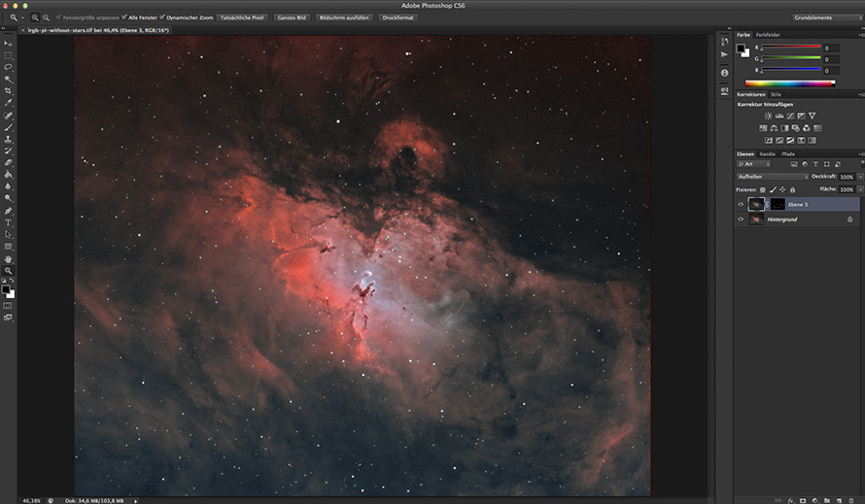The width and height of the screenshot is (865, 504).
Task: Select the Pen tool
Action: tap(9, 211)
